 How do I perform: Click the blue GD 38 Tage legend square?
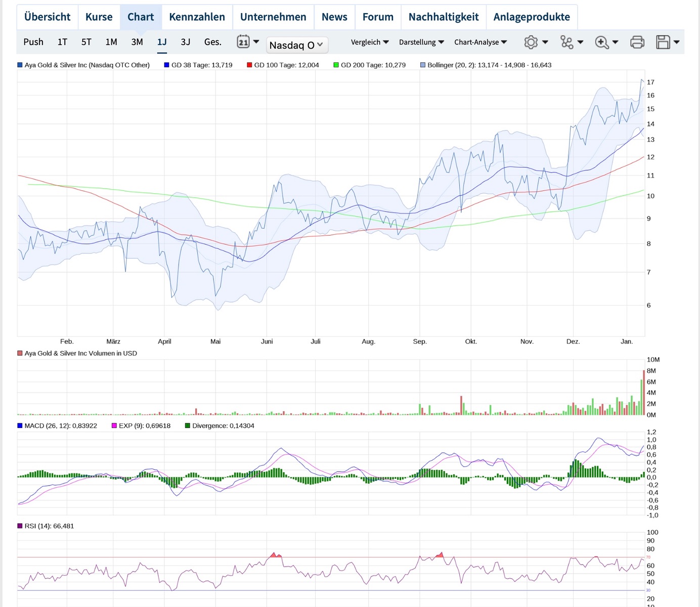167,65
